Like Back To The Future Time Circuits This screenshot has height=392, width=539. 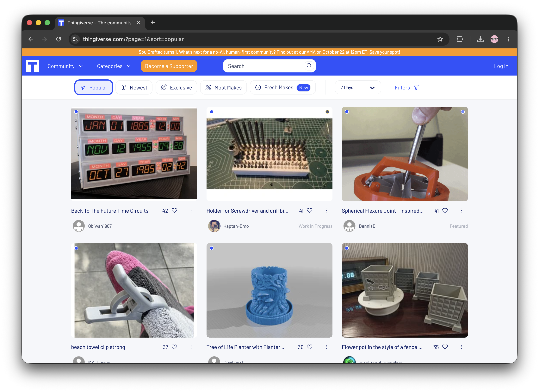click(174, 211)
